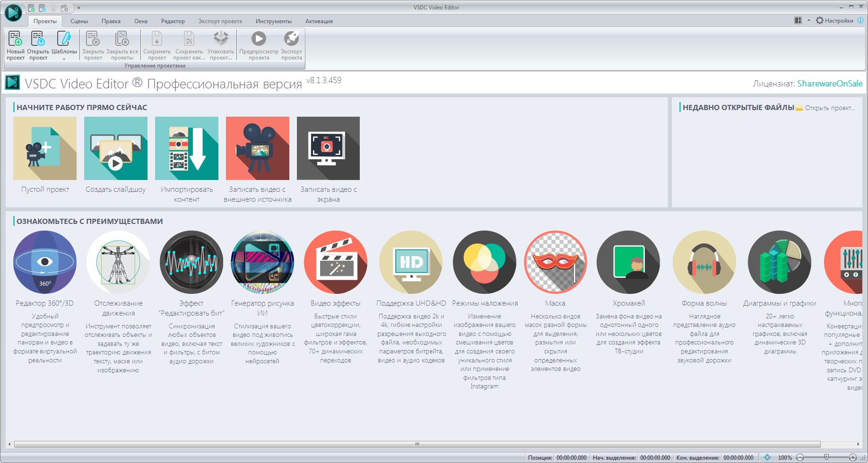868x463 pixels.
Task: Open the quick access toolbar customize arrow
Action: (78, 8)
